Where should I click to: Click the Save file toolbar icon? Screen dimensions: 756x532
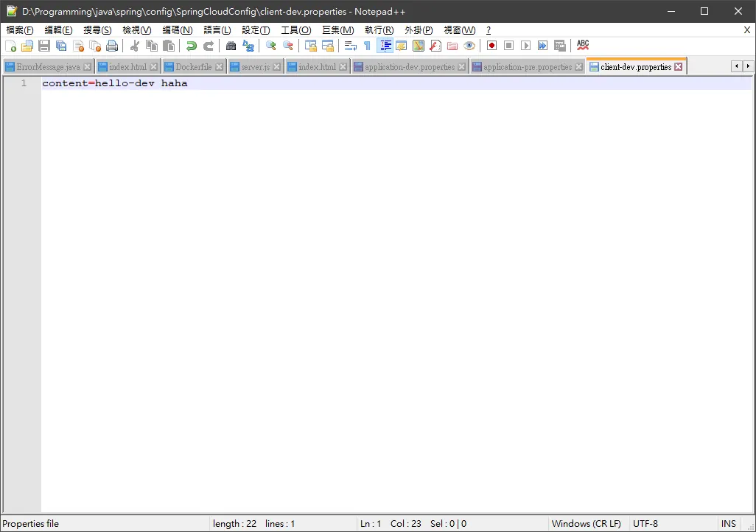click(44, 46)
